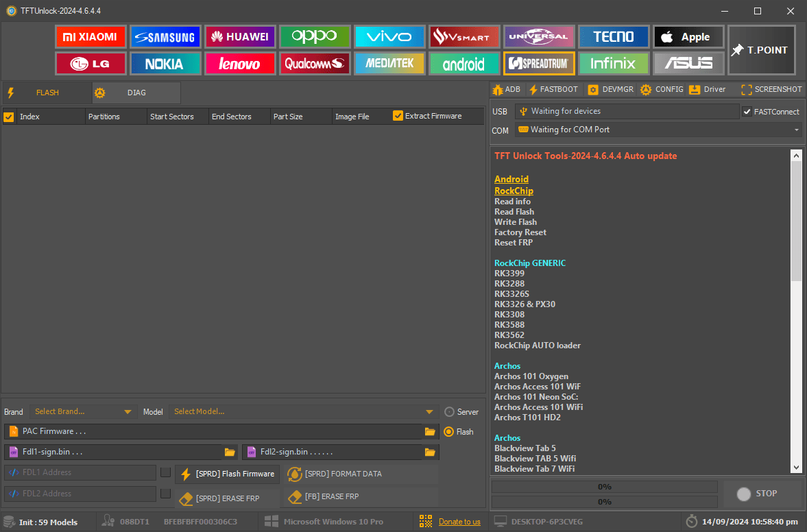Screen dimensions: 807x532
Task: Select the Samsung brand tile
Action: point(165,36)
